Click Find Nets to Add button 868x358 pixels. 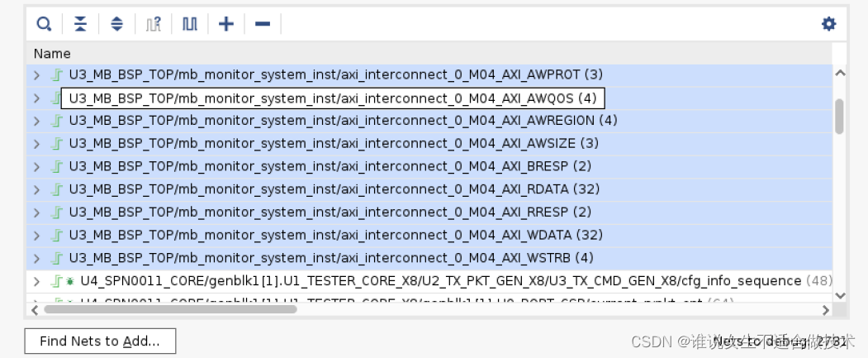click(x=100, y=341)
